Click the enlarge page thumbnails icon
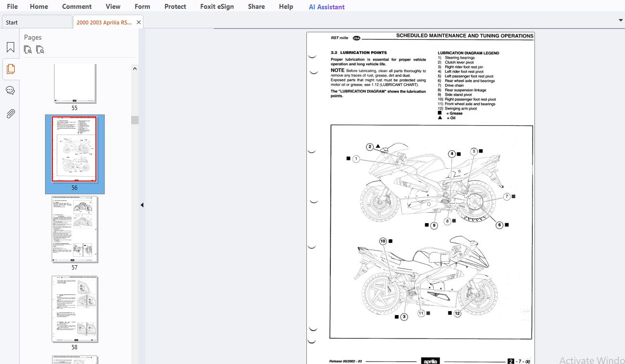This screenshot has width=625, height=364. [28, 49]
